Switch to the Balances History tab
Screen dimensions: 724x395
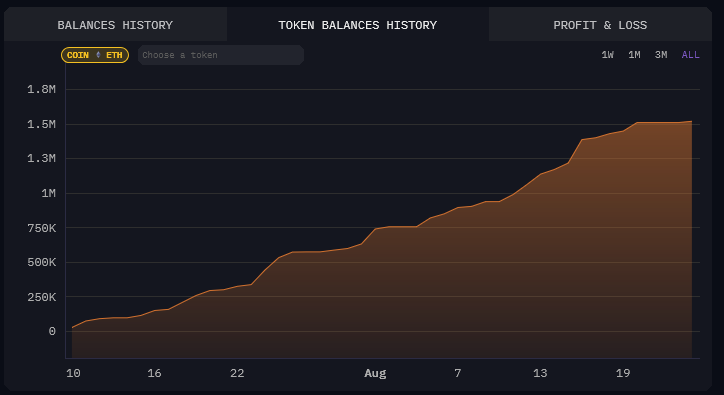115,25
